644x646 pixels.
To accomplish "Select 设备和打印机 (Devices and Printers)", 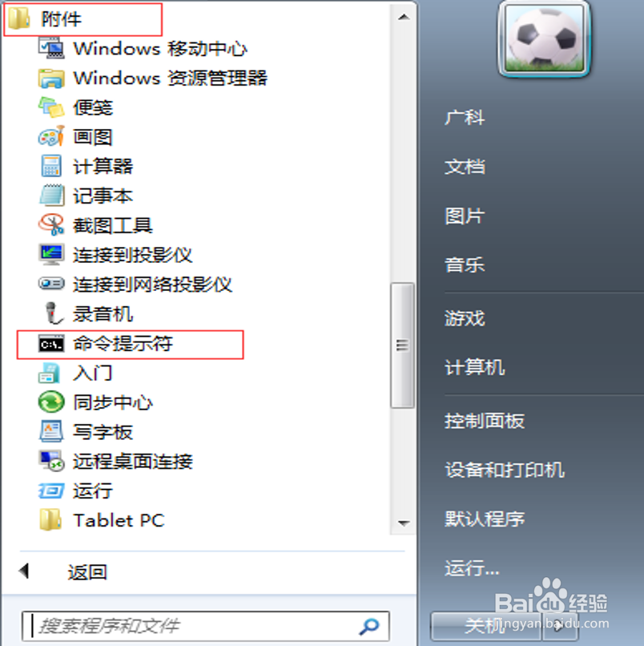I will [505, 470].
